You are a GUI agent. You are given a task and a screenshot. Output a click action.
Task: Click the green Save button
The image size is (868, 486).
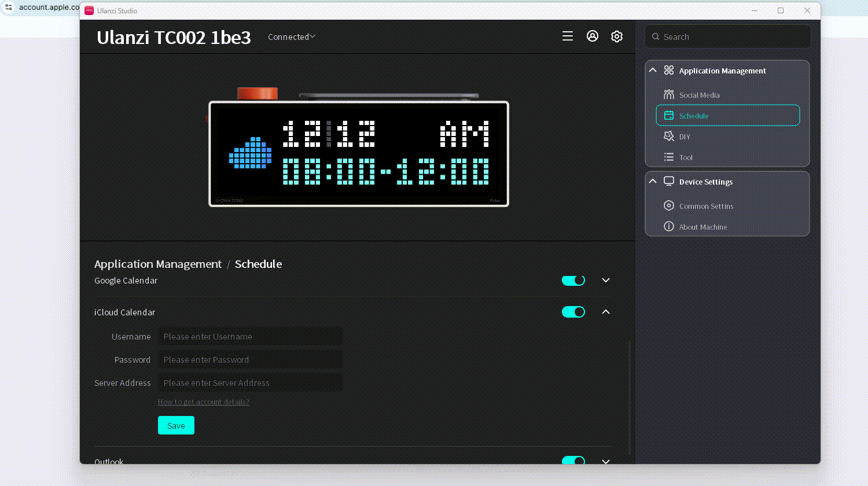pos(176,425)
